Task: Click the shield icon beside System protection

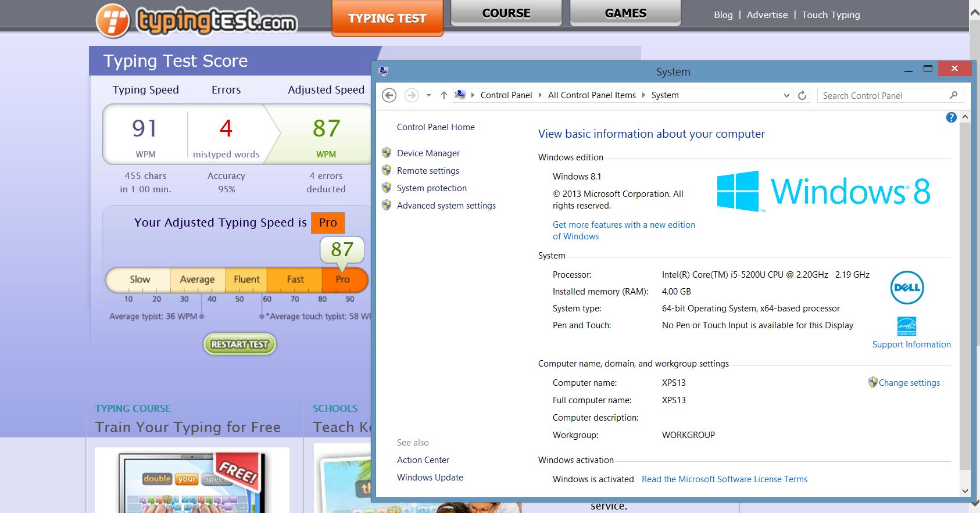Action: 387,188
